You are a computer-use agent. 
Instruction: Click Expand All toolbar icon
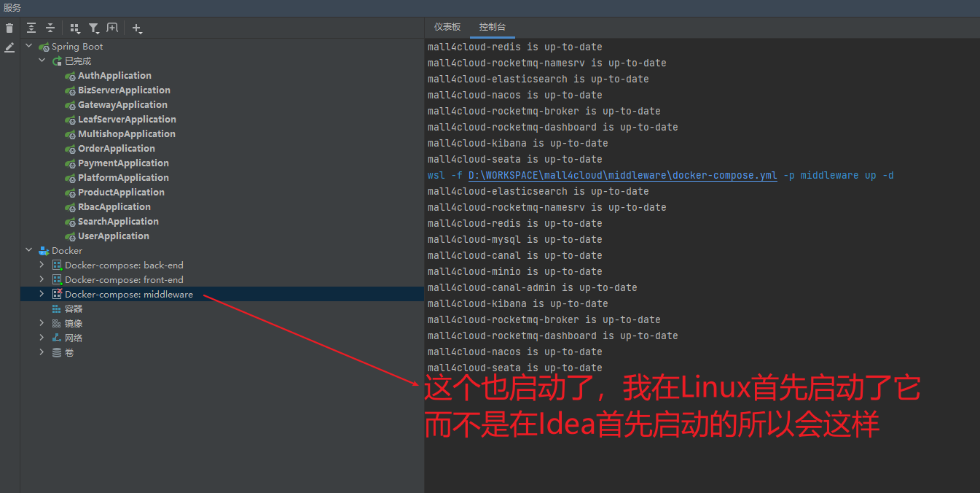click(x=31, y=28)
